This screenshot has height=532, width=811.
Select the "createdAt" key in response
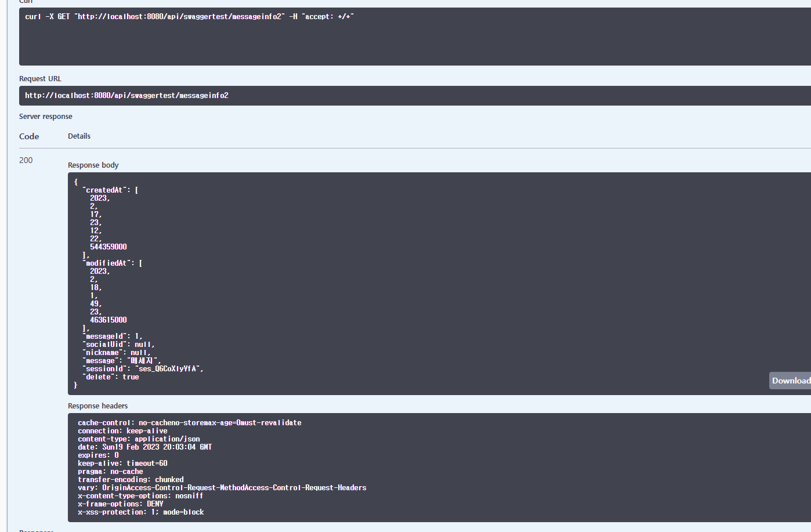tap(104, 190)
